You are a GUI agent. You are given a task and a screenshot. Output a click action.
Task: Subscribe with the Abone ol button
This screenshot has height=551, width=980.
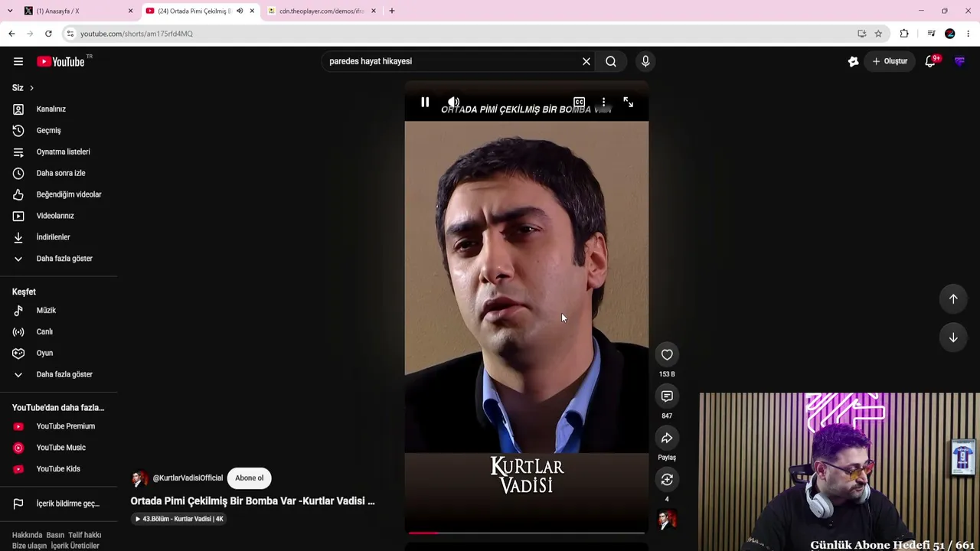[x=250, y=478]
